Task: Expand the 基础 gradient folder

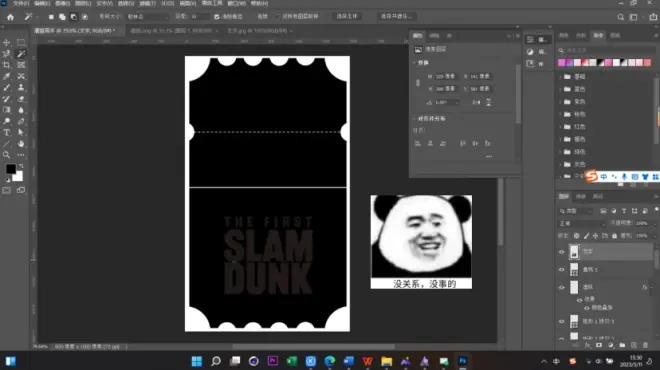Action: (561, 77)
